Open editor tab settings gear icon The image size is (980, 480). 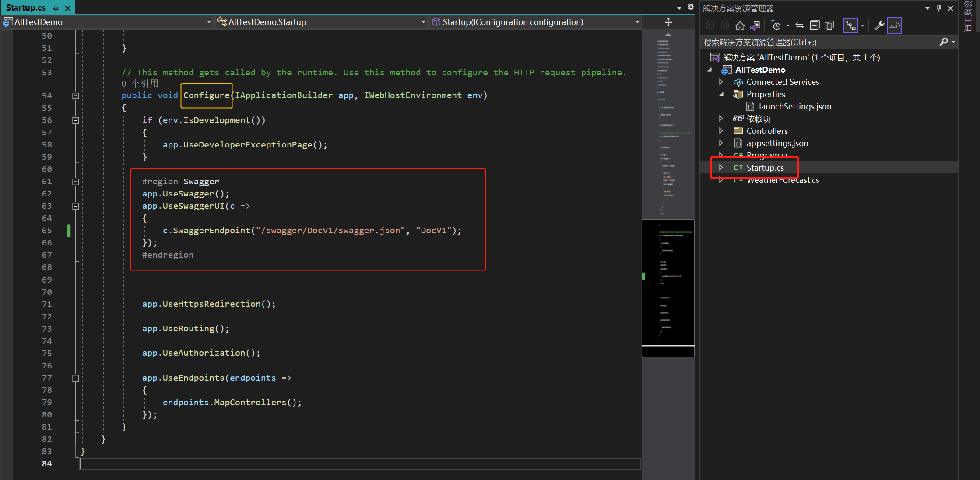click(x=691, y=7)
